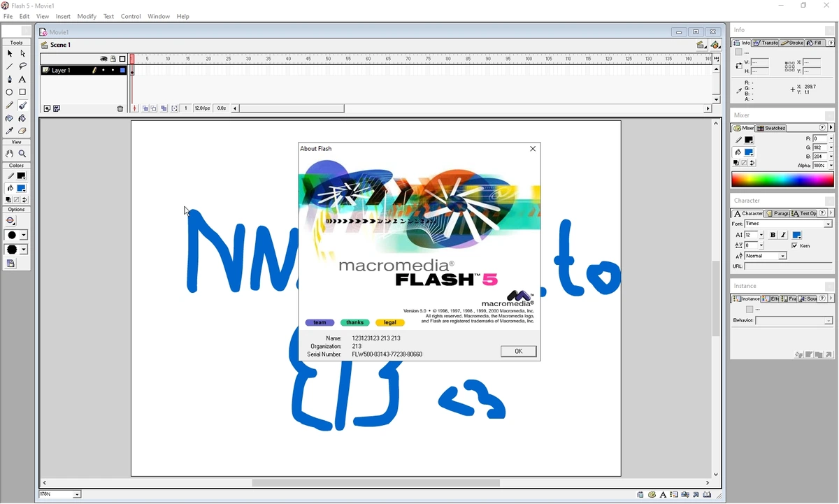Viewport: 839px width, 504px height.
Task: Select the Rectangle tool
Action: coord(23,92)
